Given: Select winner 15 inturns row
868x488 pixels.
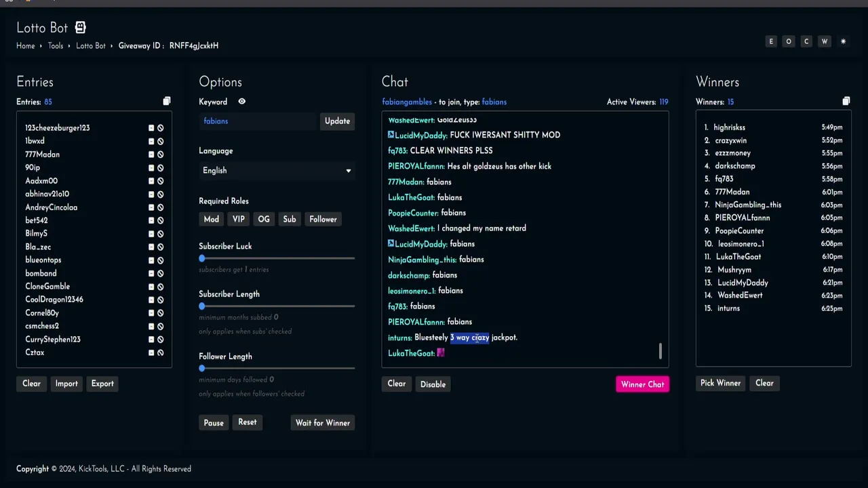Looking at the screenshot, I should [774, 308].
